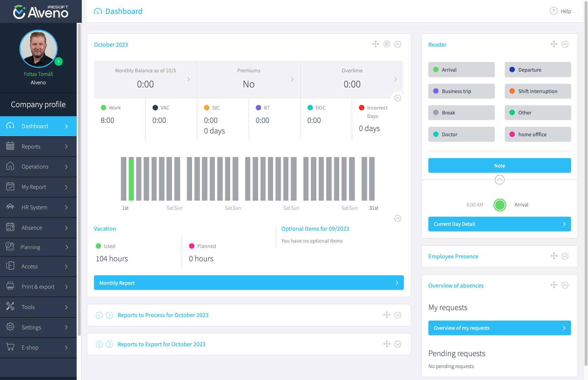Viewport: 588px width, 380px height.
Task: Click the user profile photo
Action: [38, 49]
